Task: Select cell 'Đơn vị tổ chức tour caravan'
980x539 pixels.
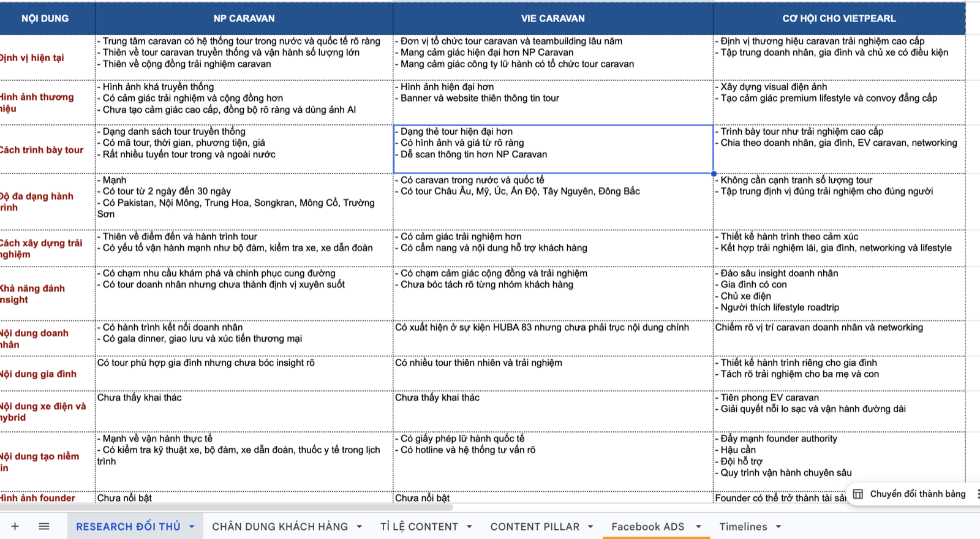Action: pos(553,58)
